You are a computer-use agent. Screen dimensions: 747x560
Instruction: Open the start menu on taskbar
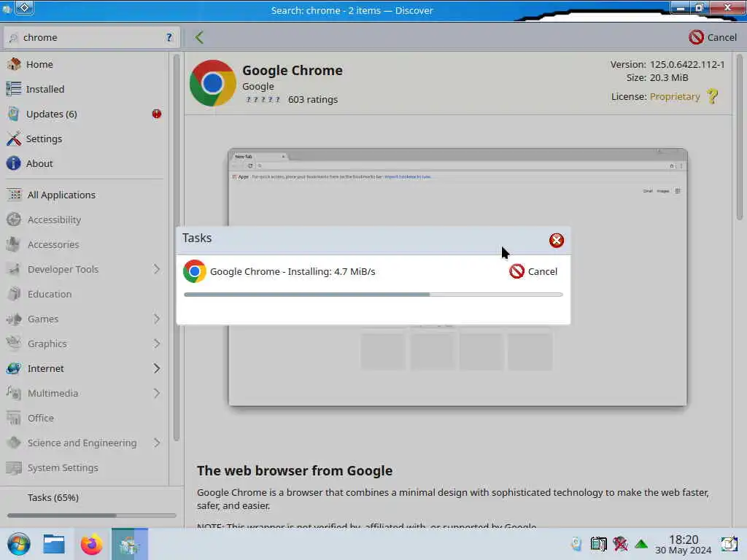pyautogui.click(x=18, y=544)
